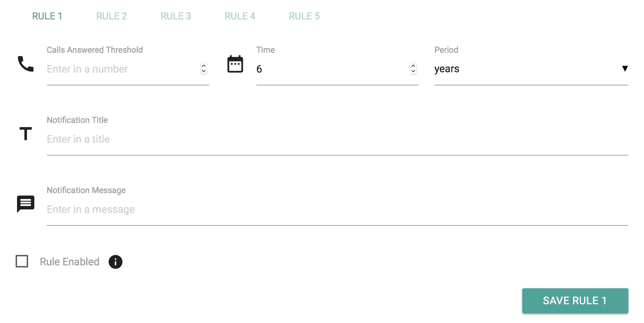
Task: Click the Enter in a title field
Action: click(x=208, y=139)
